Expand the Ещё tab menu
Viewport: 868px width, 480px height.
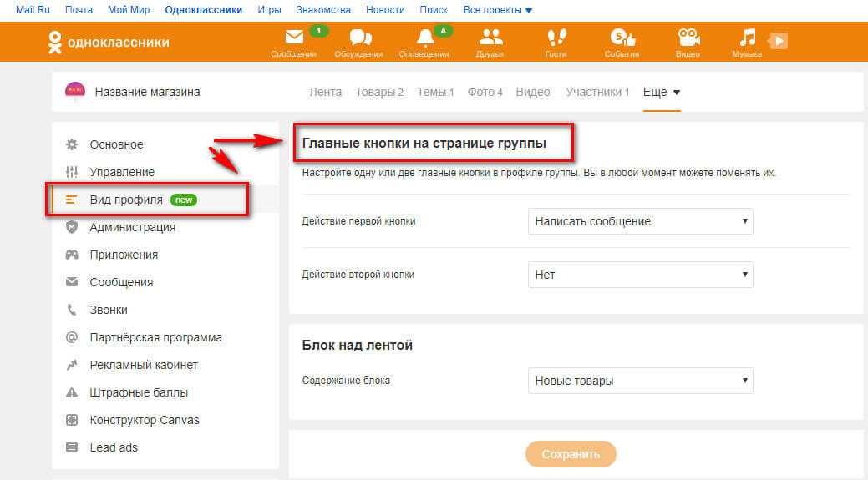(x=661, y=92)
